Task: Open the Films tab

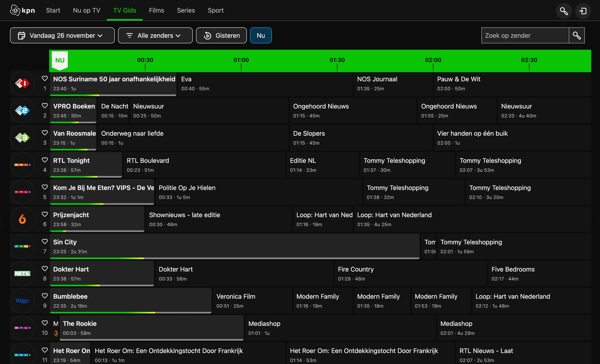Action: click(x=156, y=10)
